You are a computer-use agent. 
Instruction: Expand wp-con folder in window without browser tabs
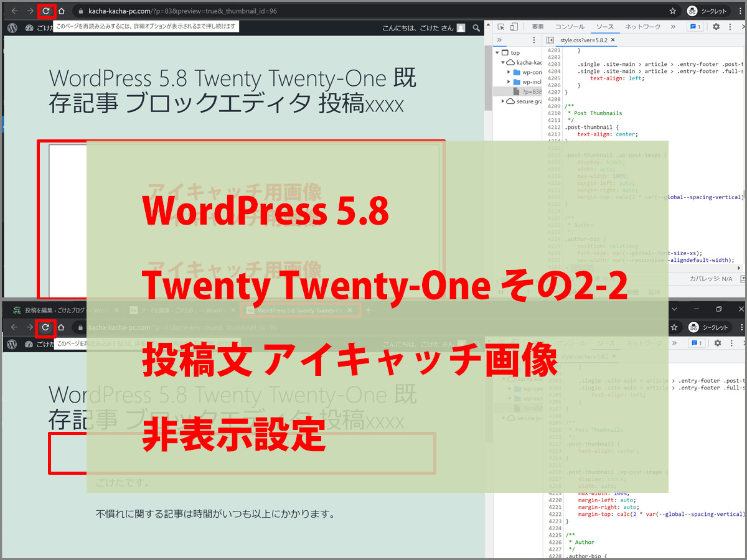(509, 72)
